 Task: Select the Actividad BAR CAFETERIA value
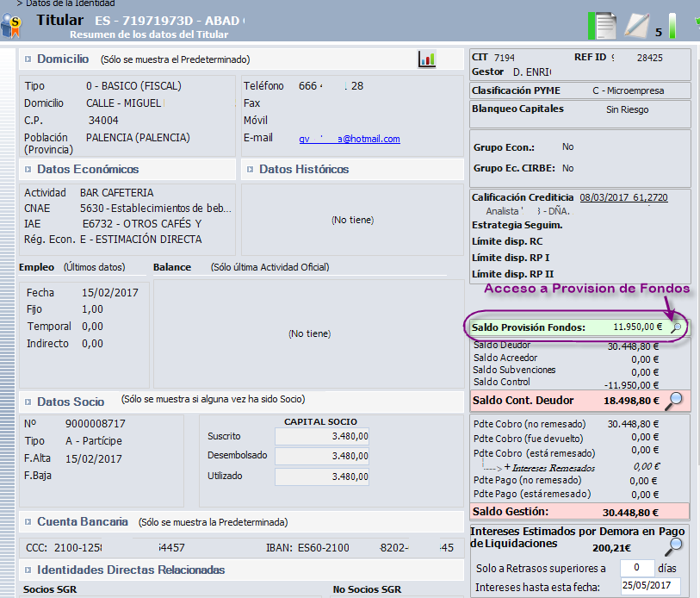pyautogui.click(x=116, y=193)
